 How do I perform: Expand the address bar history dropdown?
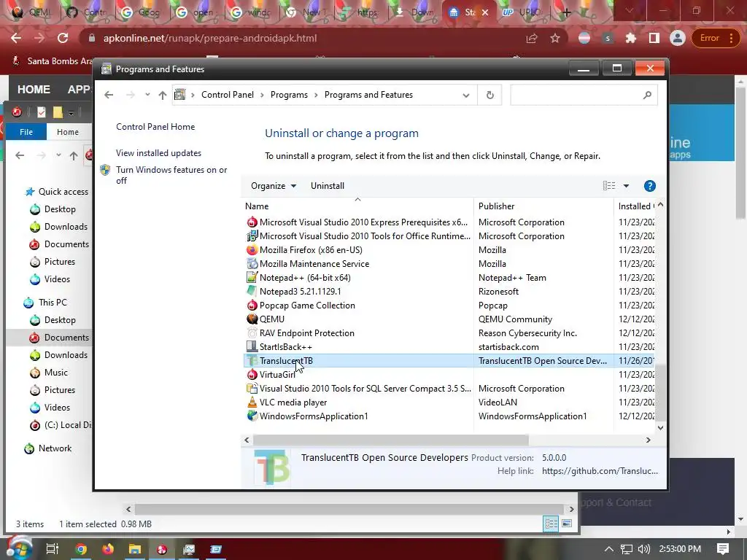[466, 96]
